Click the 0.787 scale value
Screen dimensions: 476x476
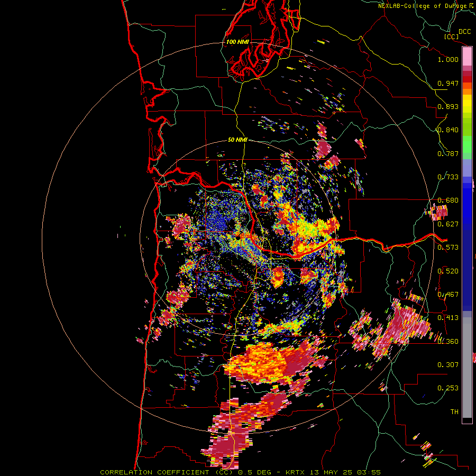448,153
